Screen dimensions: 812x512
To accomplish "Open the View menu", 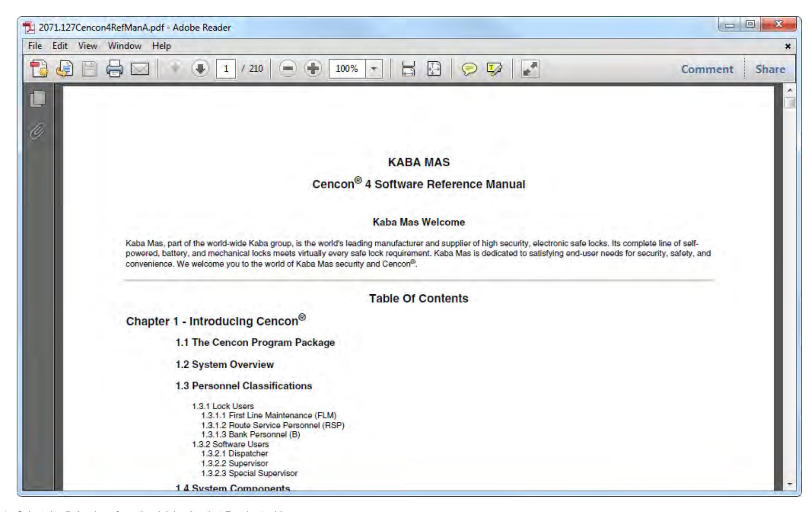I will pos(87,46).
